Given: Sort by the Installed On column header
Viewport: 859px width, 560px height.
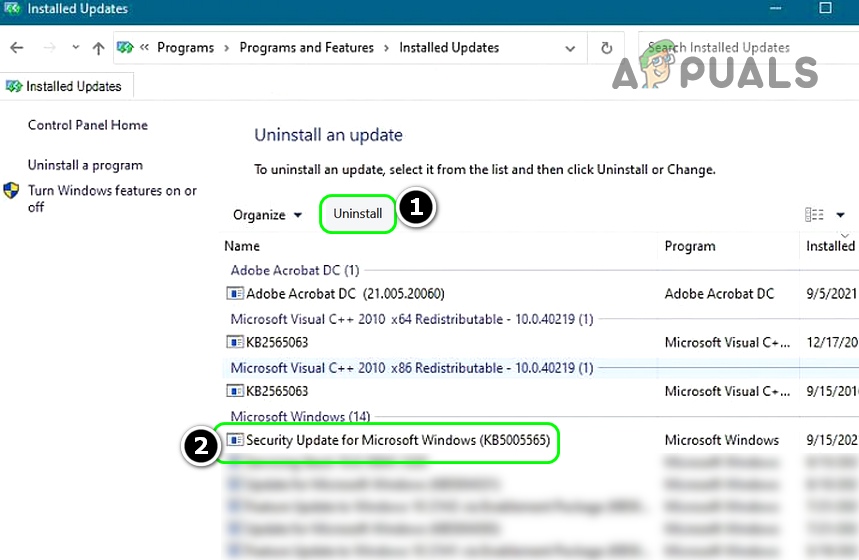Looking at the screenshot, I should pos(830,246).
